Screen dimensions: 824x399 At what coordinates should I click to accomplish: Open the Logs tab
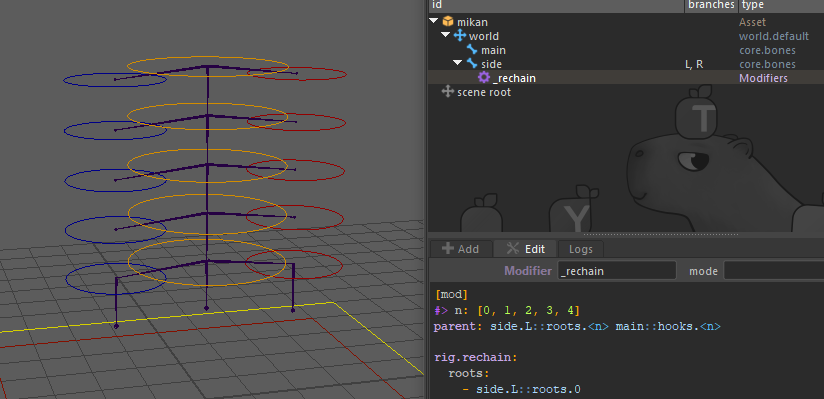[580, 249]
